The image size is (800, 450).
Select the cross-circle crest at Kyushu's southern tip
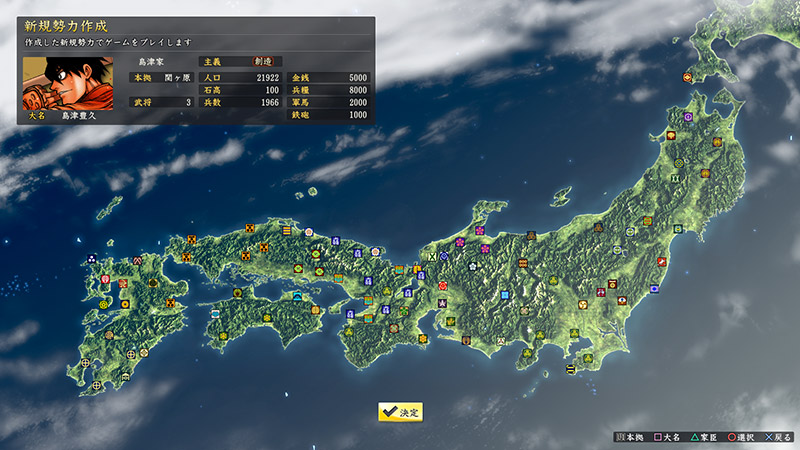coord(96,386)
